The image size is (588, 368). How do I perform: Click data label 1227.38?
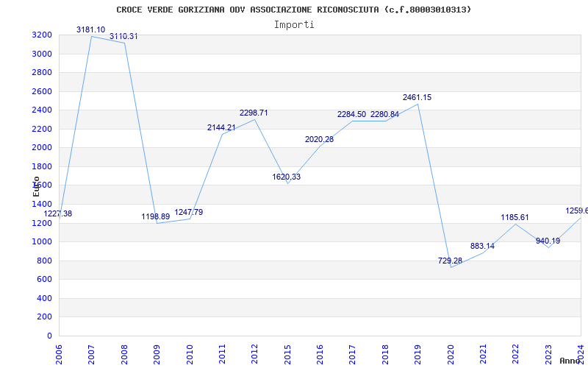point(58,213)
